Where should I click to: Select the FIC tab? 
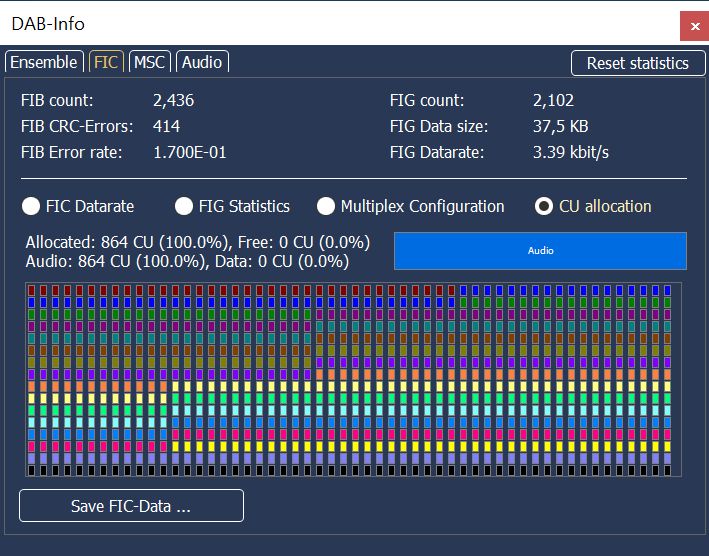(x=106, y=62)
